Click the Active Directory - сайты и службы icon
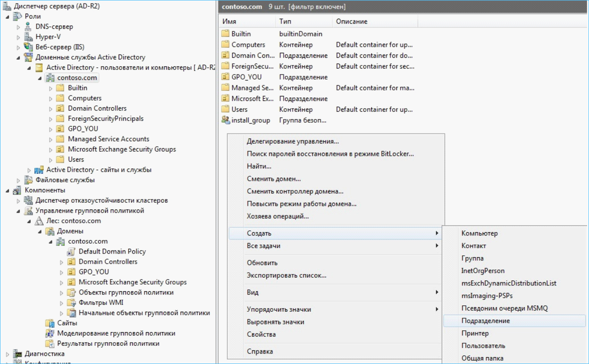Screen dimensions: 589x364 39,170
